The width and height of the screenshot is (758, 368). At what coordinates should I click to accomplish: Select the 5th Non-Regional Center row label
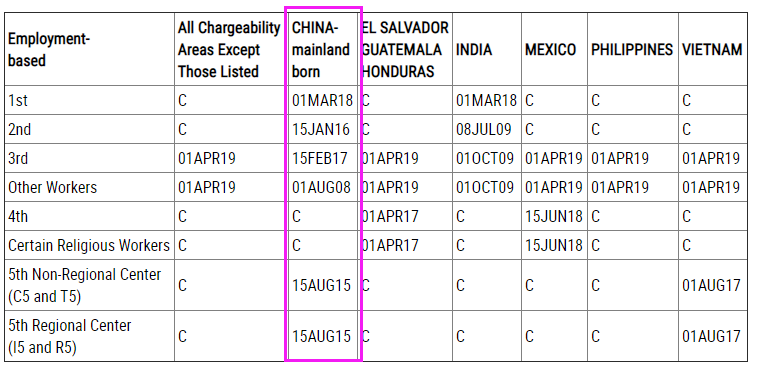[85, 285]
